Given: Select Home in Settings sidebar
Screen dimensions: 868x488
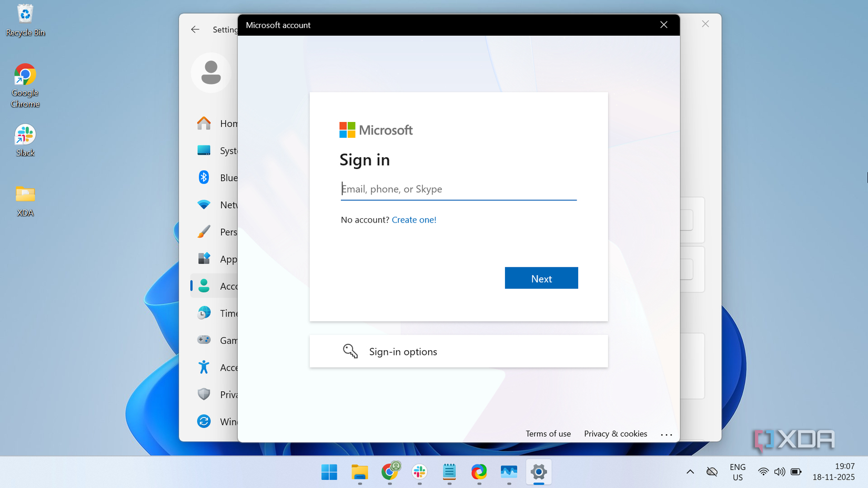Looking at the screenshot, I should point(214,124).
